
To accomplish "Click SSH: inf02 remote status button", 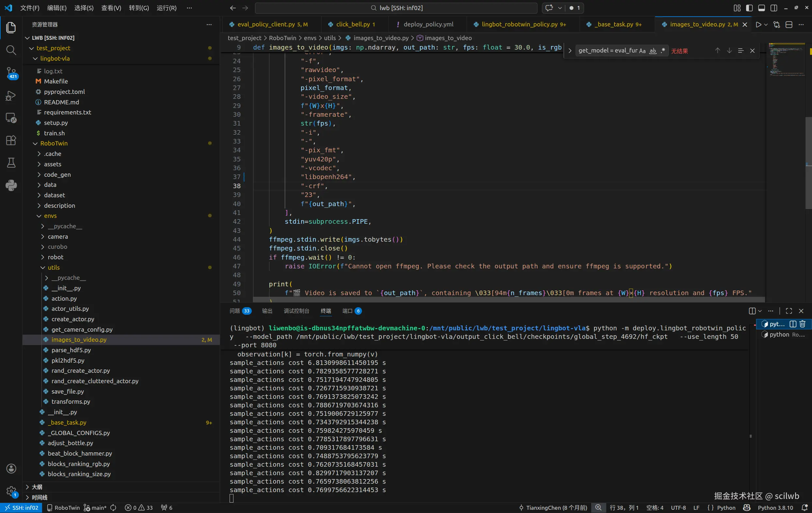I will pos(21,507).
